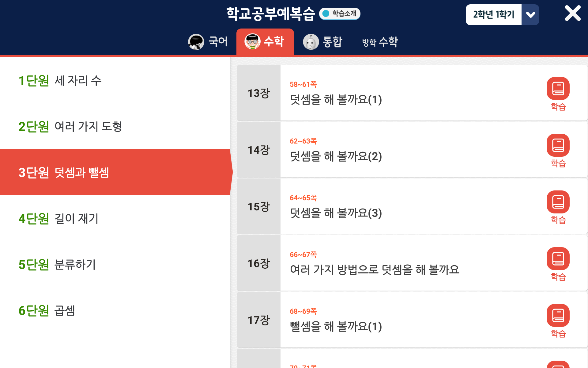
Task: Select 6단원 곱셈 unit
Action: (115, 310)
